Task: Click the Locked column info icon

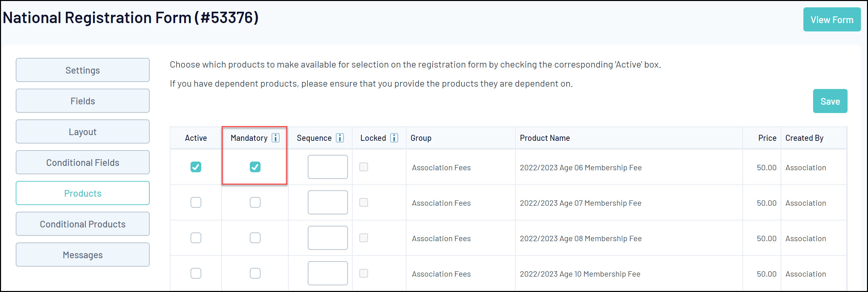Action: (x=394, y=138)
